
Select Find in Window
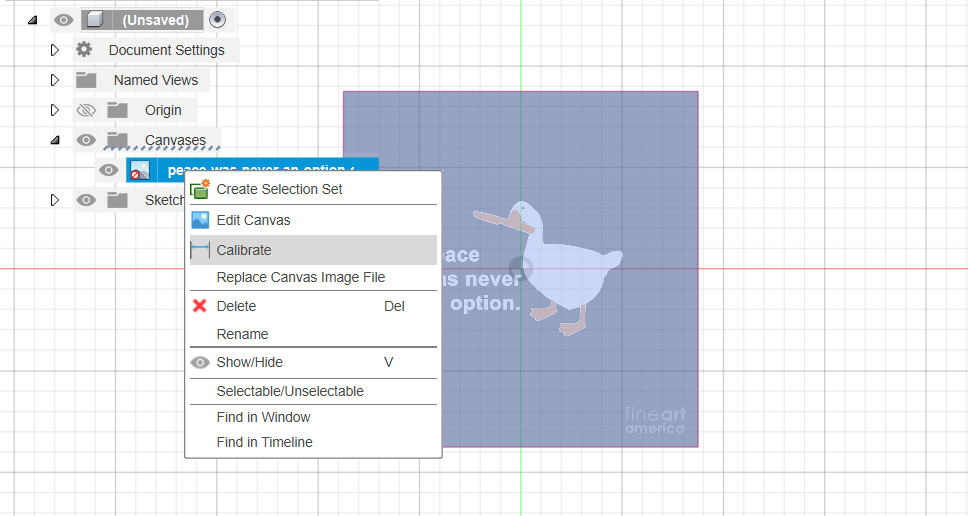314,417
